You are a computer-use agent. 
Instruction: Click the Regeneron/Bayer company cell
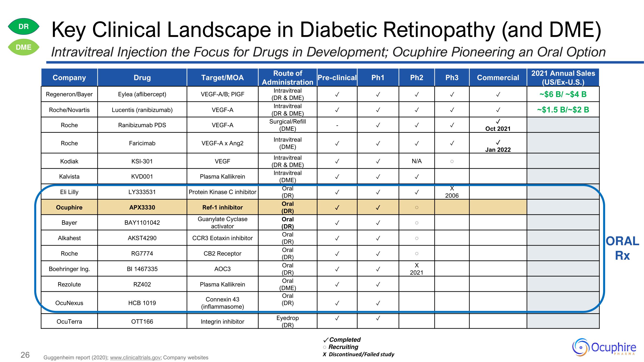tap(69, 94)
